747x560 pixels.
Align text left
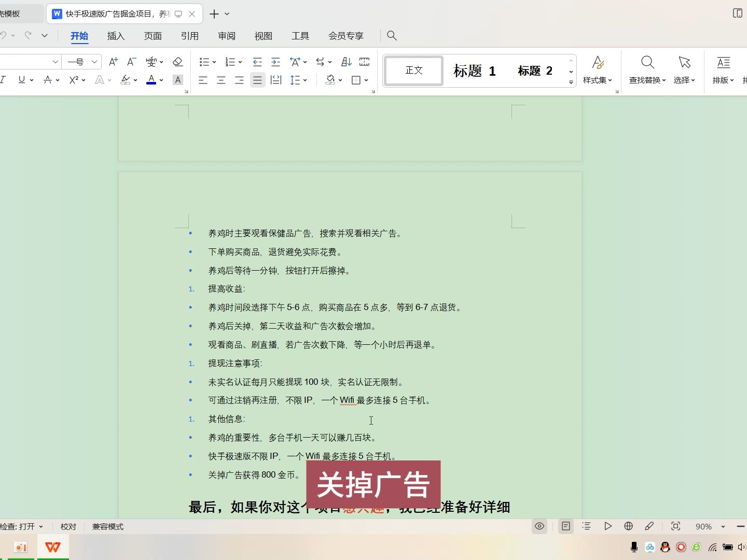pyautogui.click(x=203, y=80)
